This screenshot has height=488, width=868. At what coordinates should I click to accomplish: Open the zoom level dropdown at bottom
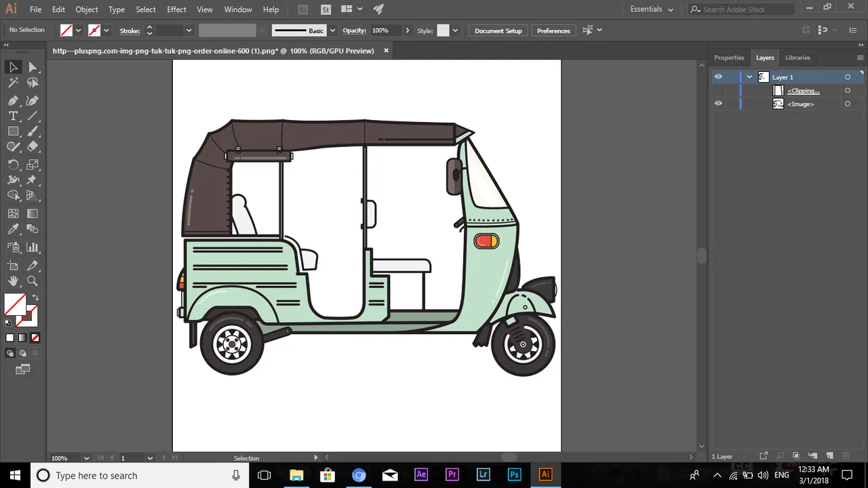pyautogui.click(x=86, y=458)
